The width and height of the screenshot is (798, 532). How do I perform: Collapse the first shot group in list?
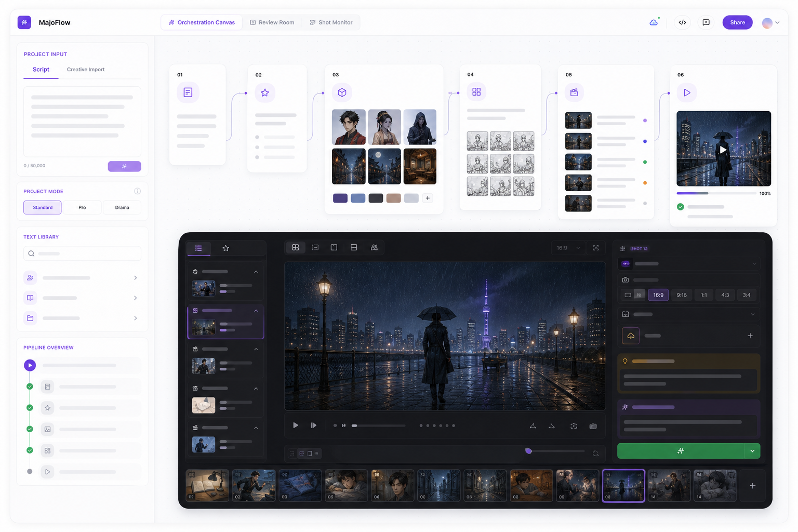(256, 272)
